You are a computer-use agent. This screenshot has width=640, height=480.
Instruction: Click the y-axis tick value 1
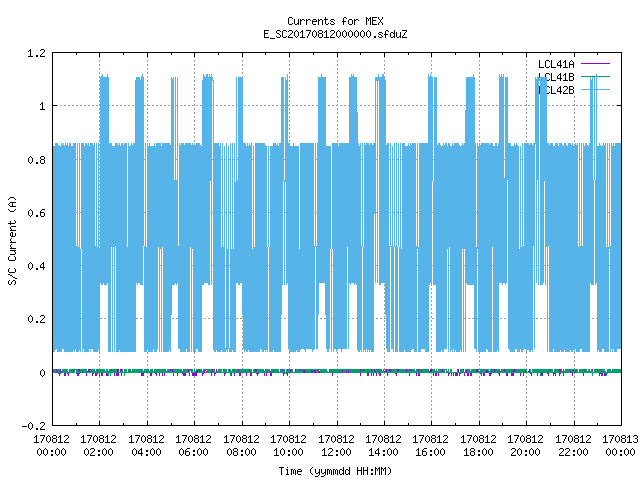[x=42, y=107]
